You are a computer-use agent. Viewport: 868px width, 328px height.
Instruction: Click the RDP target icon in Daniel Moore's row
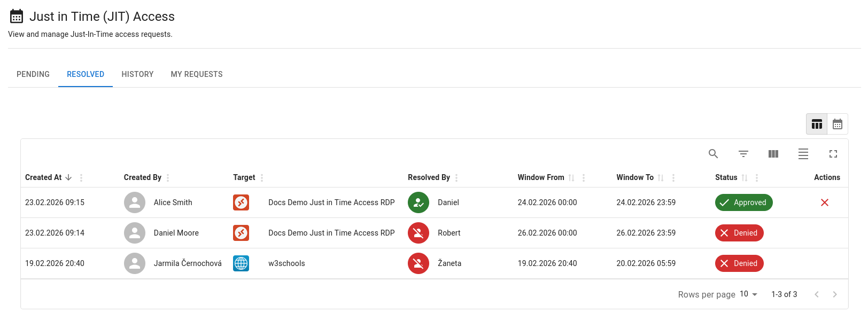click(x=241, y=233)
